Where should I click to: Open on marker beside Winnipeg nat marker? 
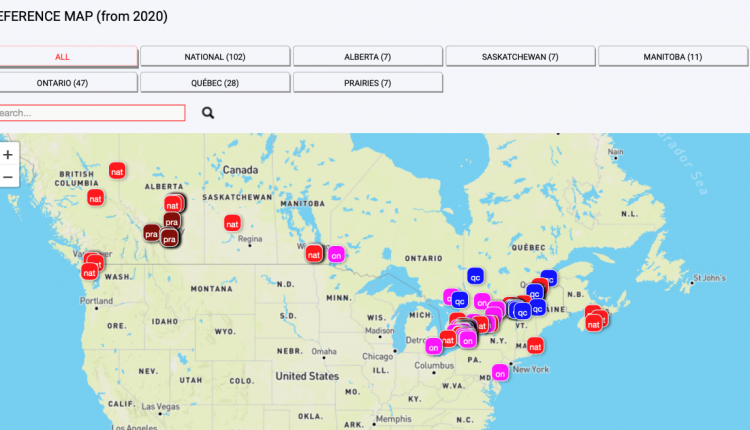(x=336, y=255)
